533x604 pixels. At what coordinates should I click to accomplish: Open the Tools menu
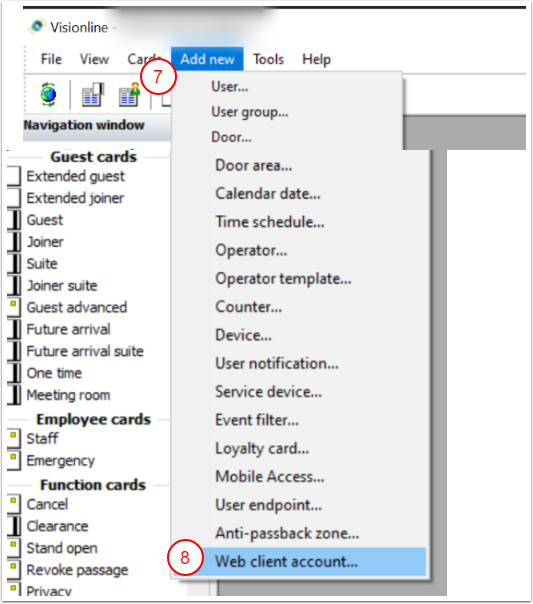[x=268, y=59]
